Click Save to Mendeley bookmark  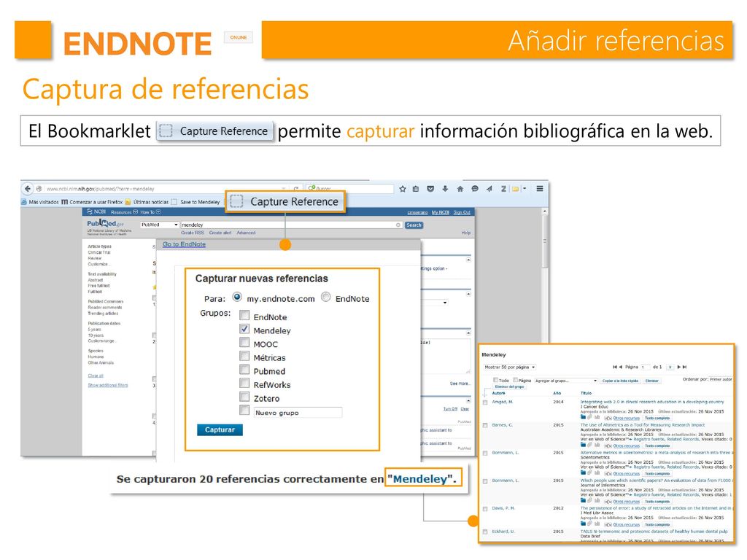click(x=196, y=202)
